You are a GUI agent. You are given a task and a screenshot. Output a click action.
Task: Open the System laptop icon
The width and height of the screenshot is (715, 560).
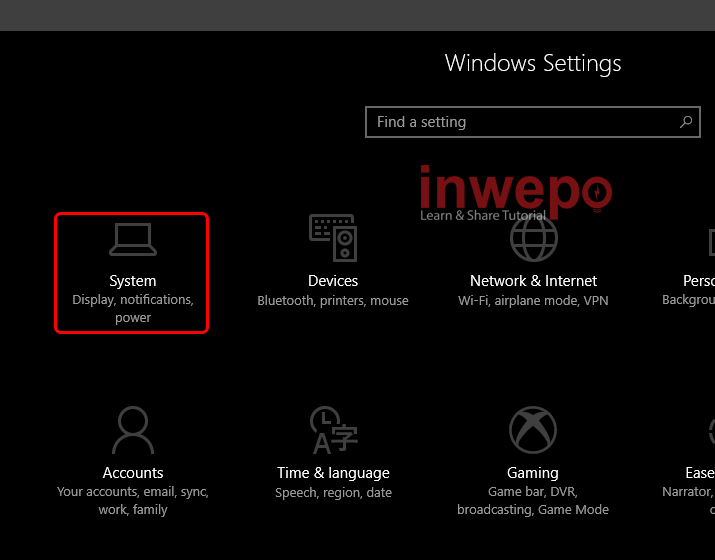point(133,239)
